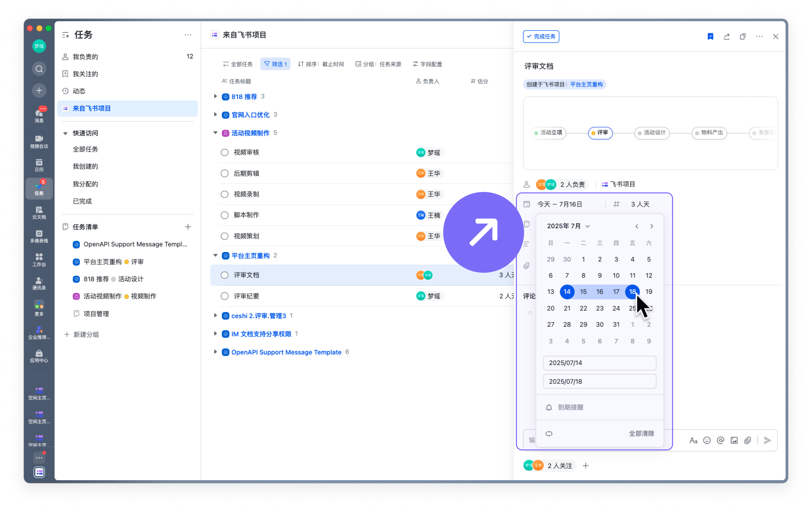This screenshot has width=812, height=512.
Task: Open the search icon in left sidebar
Action: coord(39,69)
